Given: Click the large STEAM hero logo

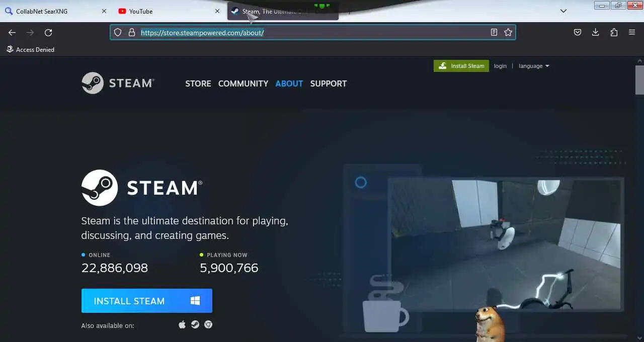Looking at the screenshot, I should [142, 188].
